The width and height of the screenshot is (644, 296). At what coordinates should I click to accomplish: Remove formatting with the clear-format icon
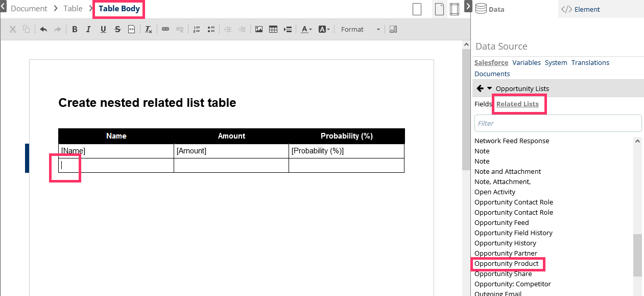(x=149, y=30)
